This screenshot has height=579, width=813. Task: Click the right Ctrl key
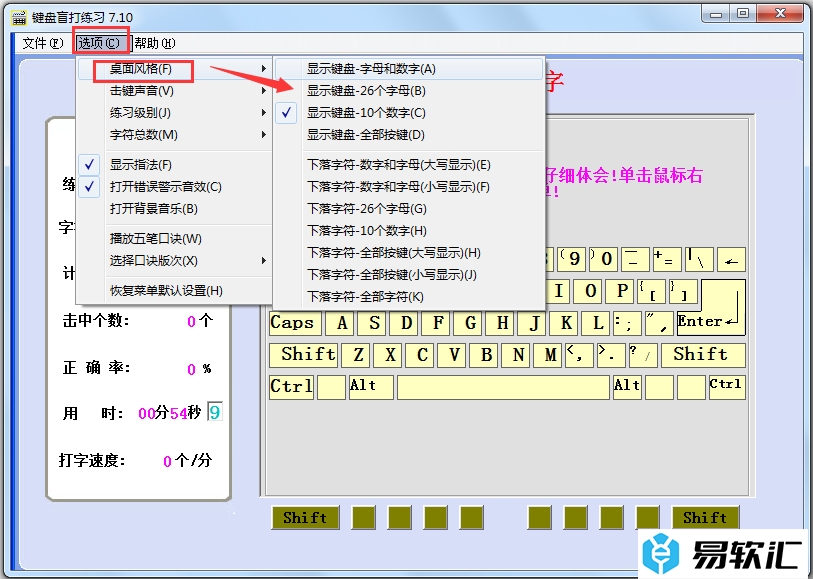727,387
